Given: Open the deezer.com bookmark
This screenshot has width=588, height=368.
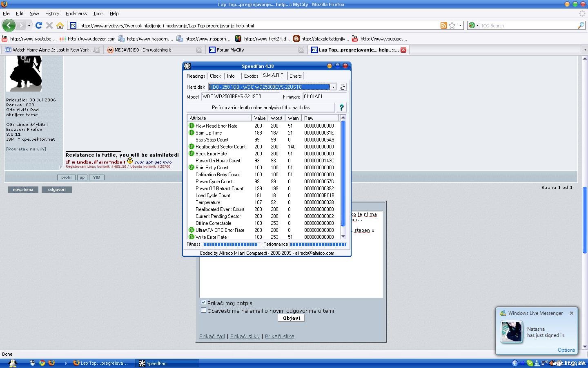Looking at the screenshot, I should [87, 39].
